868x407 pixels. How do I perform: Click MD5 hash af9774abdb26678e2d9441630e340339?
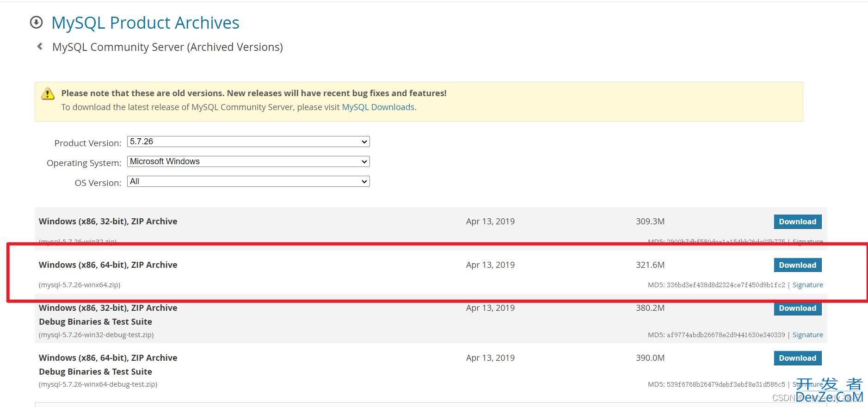(726, 335)
